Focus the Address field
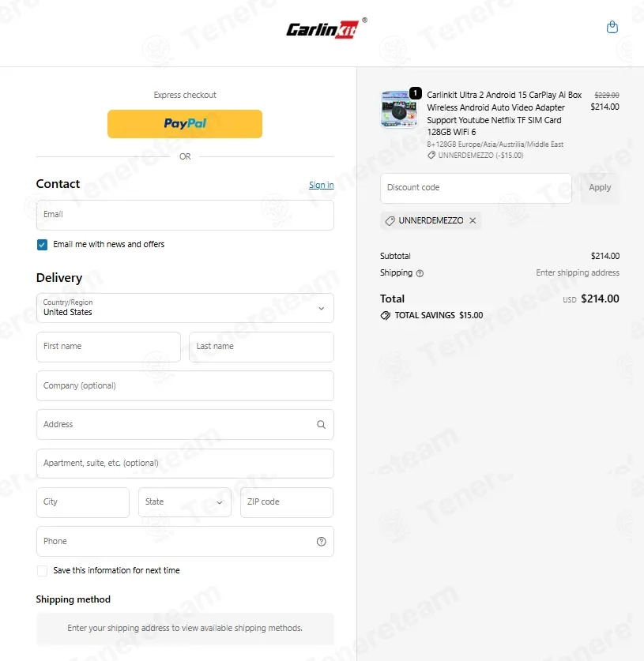The width and height of the screenshot is (644, 661). [x=185, y=425]
